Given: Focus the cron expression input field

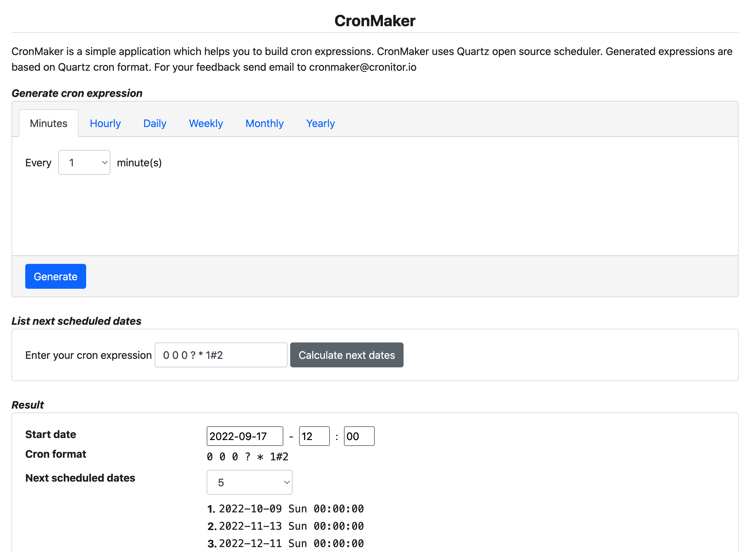Looking at the screenshot, I should (x=221, y=355).
